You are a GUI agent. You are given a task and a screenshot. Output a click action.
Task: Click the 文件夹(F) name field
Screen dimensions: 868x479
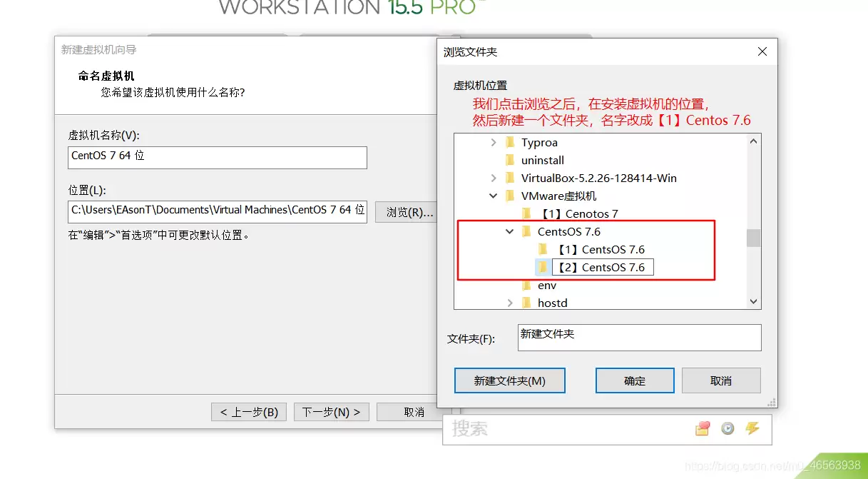coord(640,338)
